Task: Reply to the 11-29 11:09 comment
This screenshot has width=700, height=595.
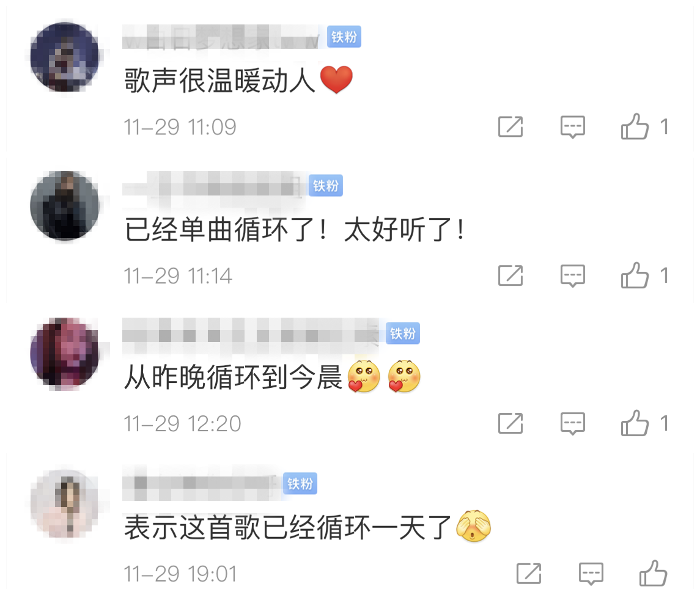Action: (x=572, y=126)
